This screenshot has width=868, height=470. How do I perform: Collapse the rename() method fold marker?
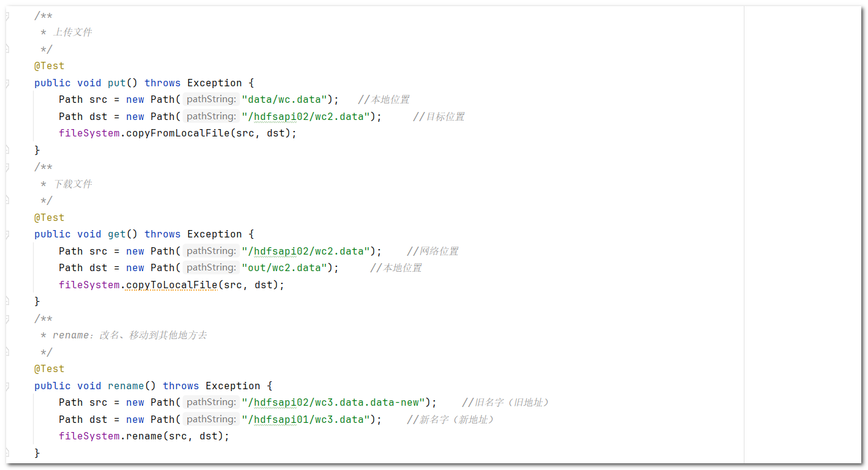click(x=7, y=386)
